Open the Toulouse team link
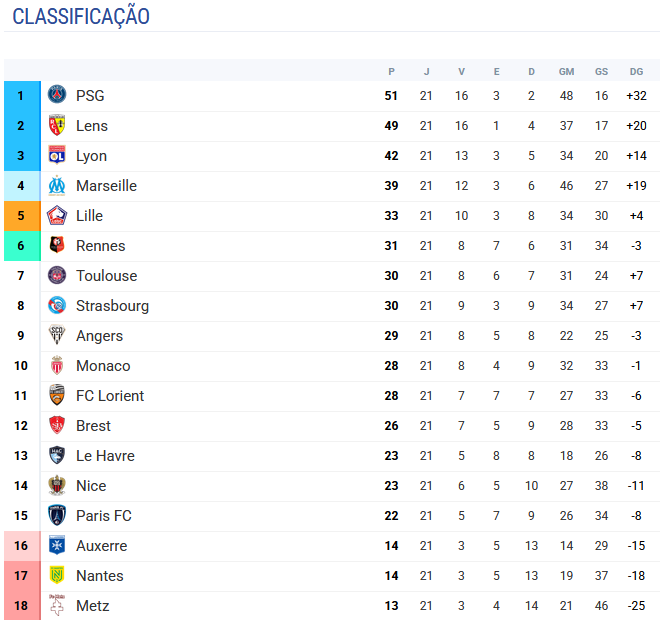This screenshot has width=660, height=620. pyautogui.click(x=106, y=276)
